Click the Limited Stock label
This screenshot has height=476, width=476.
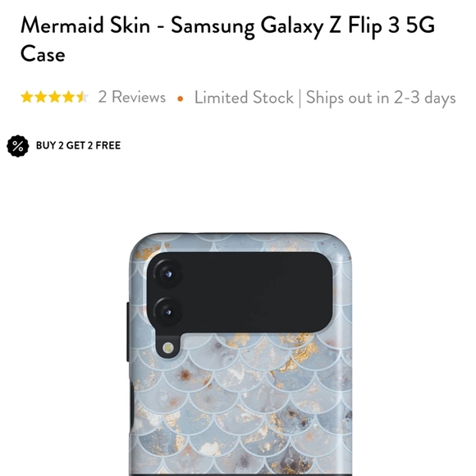tap(244, 98)
